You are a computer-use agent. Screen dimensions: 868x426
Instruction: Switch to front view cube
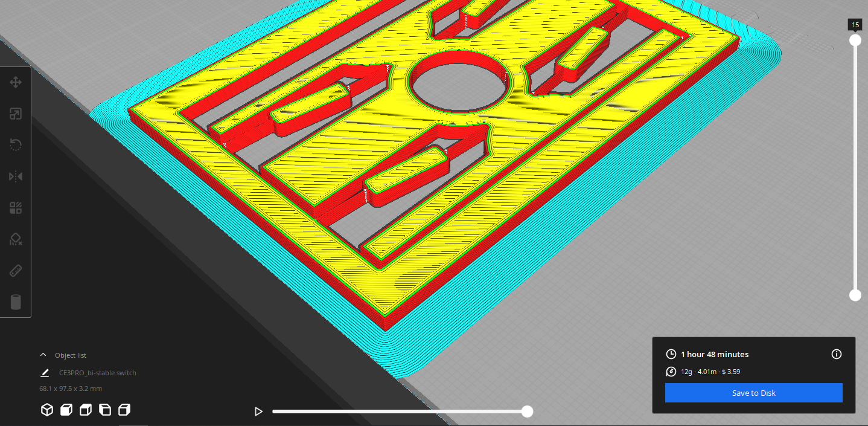[66, 410]
